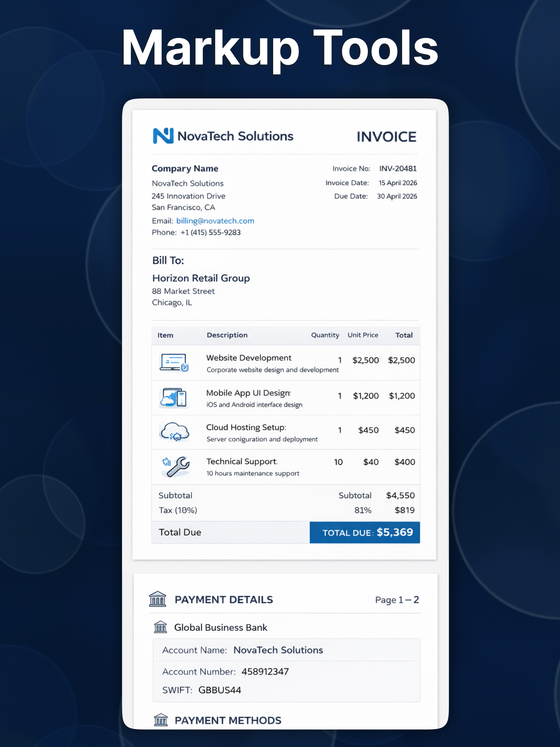Image resolution: width=560 pixels, height=747 pixels.
Task: Click the blue TOTAL DUE: $5,369 box
Action: pos(365,533)
